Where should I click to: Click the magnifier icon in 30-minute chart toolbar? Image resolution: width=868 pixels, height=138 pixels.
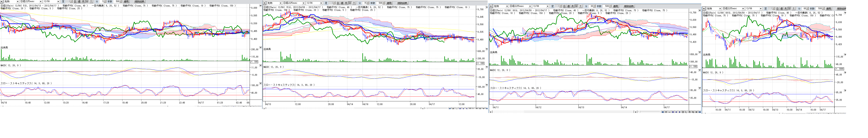693,112
